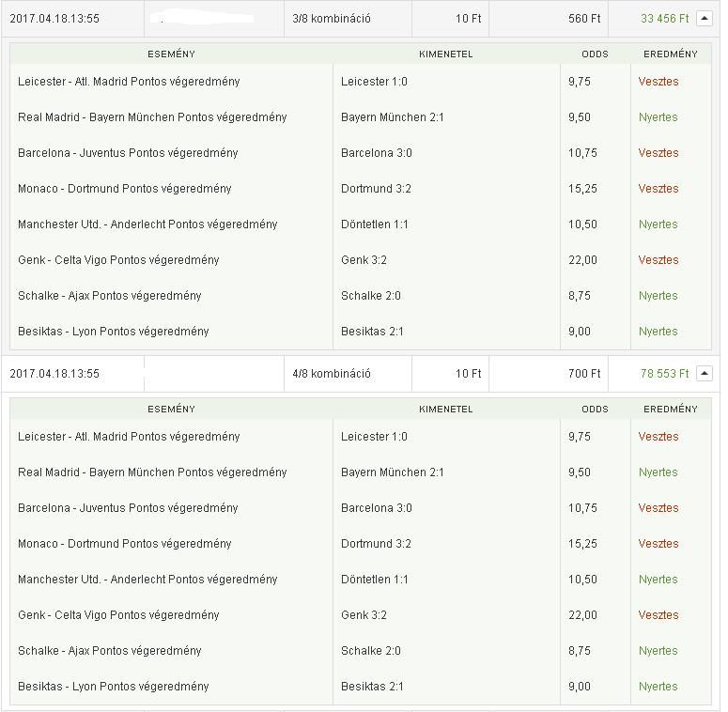The image size is (728, 712).
Task: Click the 2017.04.18.13:55 date of the 4/8 bet
Action: [54, 374]
